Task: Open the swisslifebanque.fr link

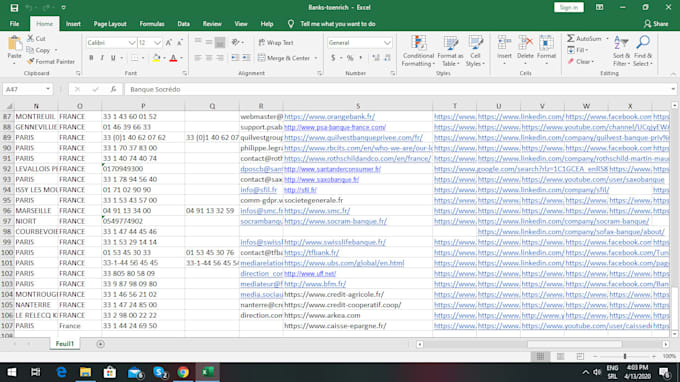Action: (334, 242)
